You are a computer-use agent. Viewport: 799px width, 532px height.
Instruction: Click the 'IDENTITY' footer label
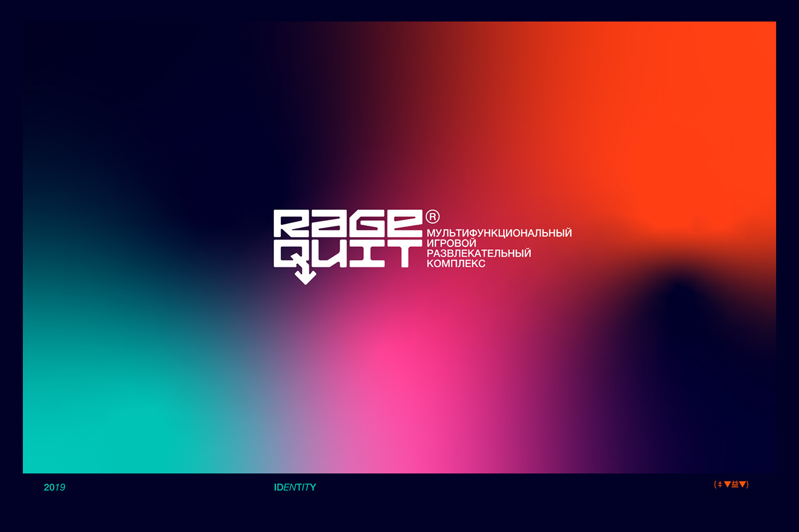295,487
